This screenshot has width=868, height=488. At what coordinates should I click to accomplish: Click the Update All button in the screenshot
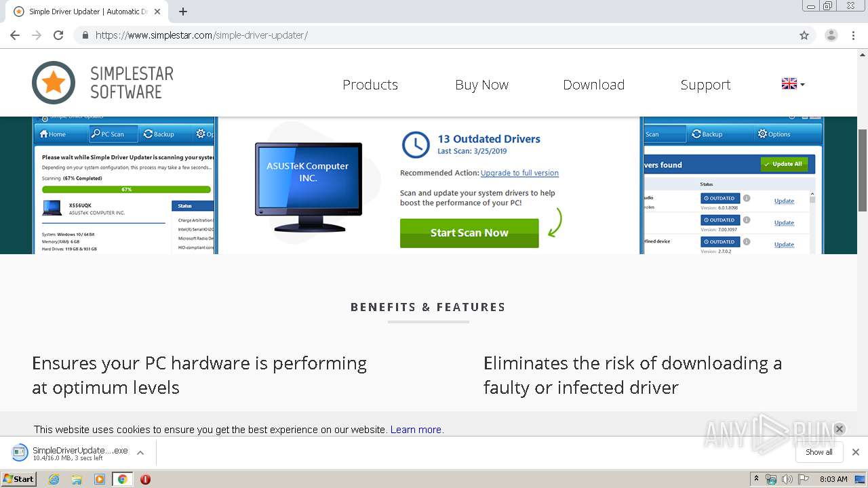click(x=784, y=164)
